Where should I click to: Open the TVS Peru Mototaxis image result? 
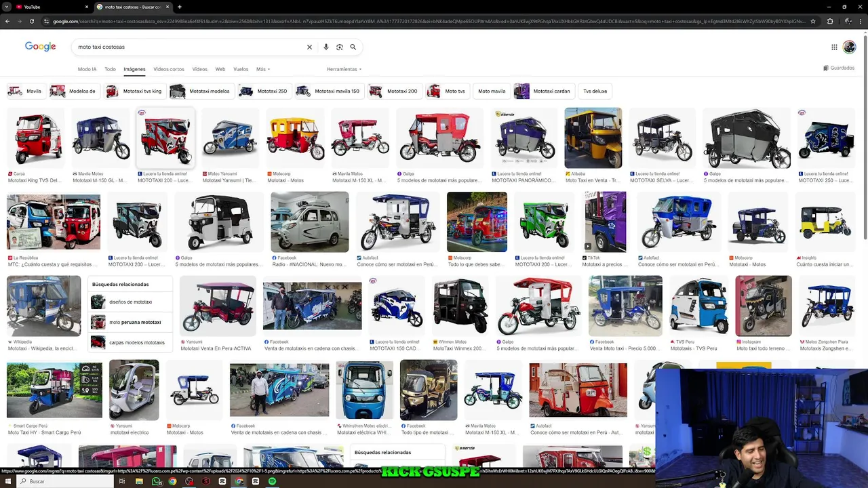pos(699,306)
